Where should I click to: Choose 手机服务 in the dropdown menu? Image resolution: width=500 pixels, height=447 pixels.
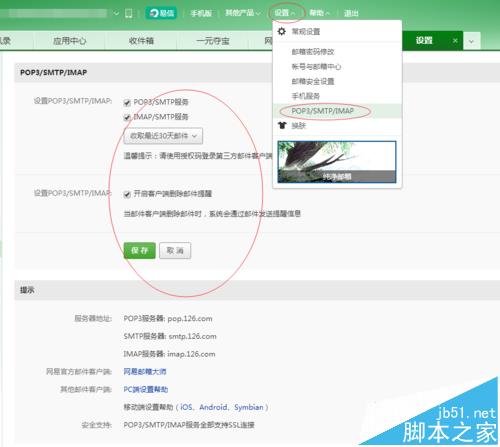[306, 96]
